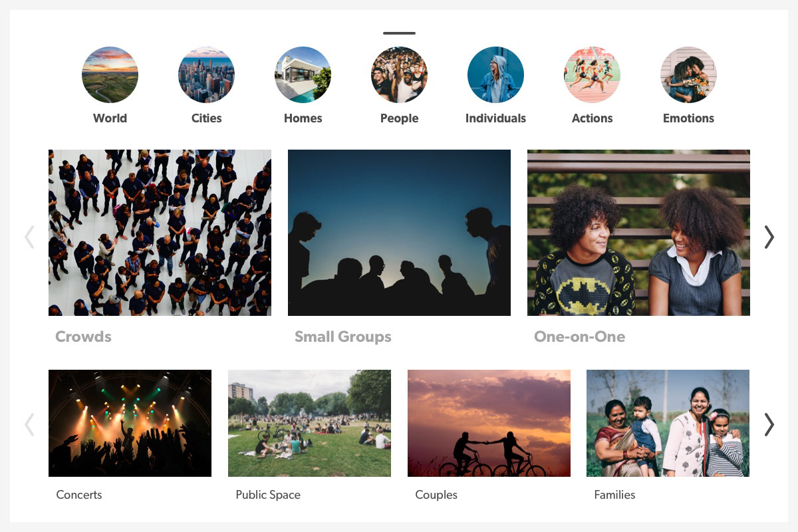This screenshot has height=532, width=798.
Task: Click the Families label text
Action: pyautogui.click(x=614, y=495)
